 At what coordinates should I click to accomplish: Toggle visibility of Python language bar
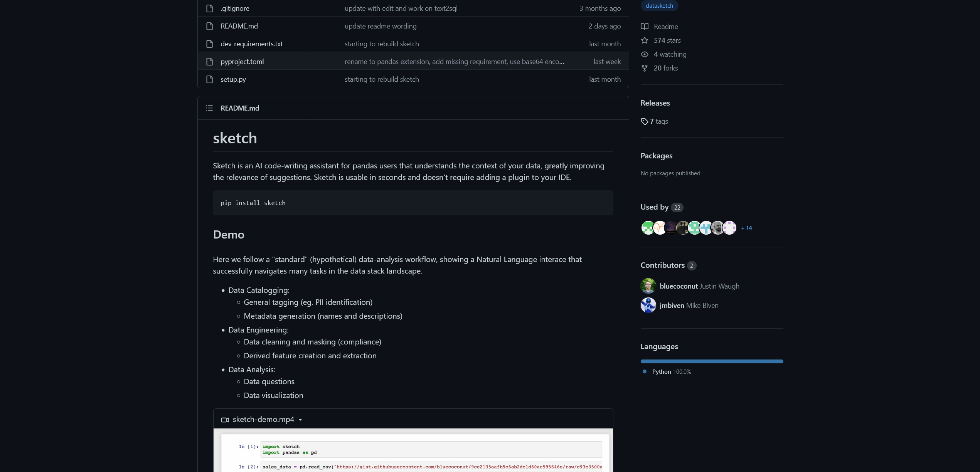tap(712, 361)
